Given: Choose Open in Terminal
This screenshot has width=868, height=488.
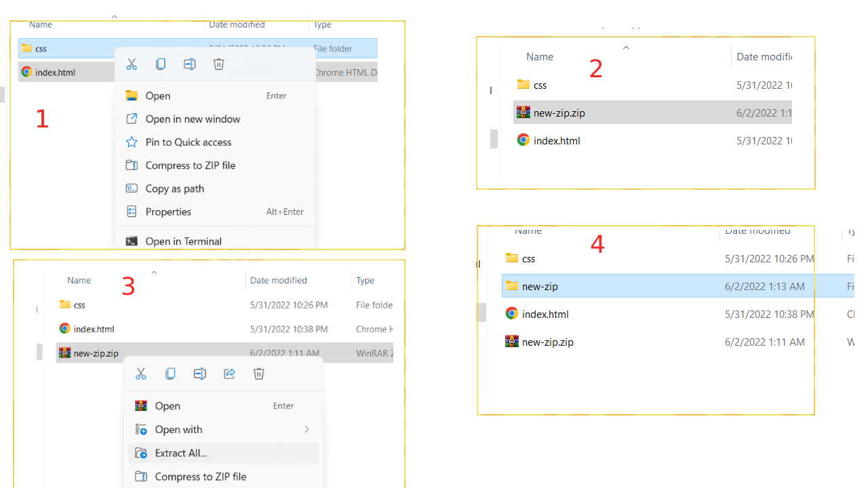Looking at the screenshot, I should click(215, 241).
